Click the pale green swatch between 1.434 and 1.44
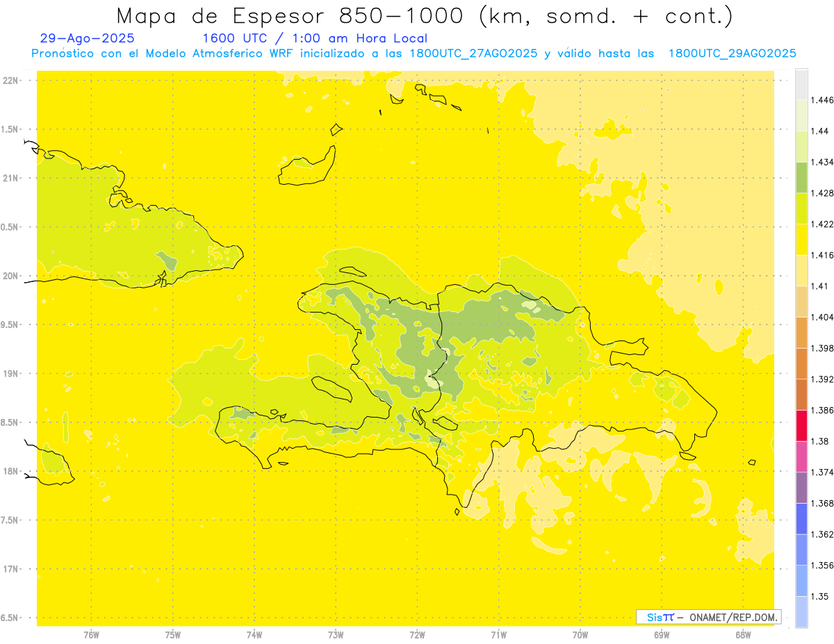Viewport: 834px width, 644px height. click(x=801, y=147)
